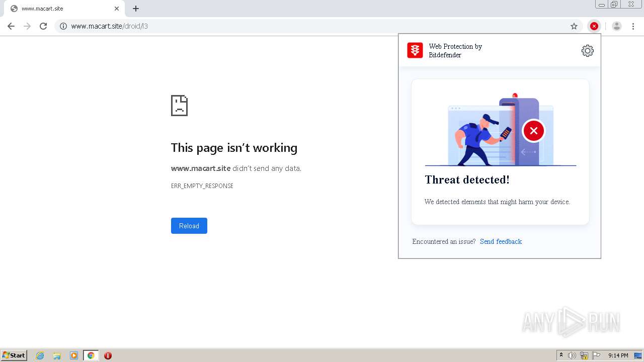This screenshot has height=362, width=644.
Task: Click the Threat detected! heading
Action: 467,180
